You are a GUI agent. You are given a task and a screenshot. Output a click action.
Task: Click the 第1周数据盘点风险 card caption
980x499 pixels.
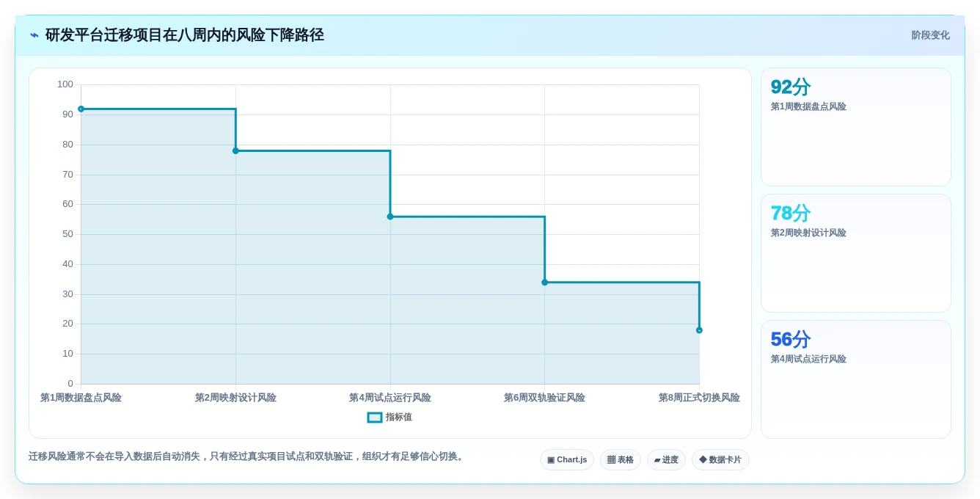[x=808, y=106]
